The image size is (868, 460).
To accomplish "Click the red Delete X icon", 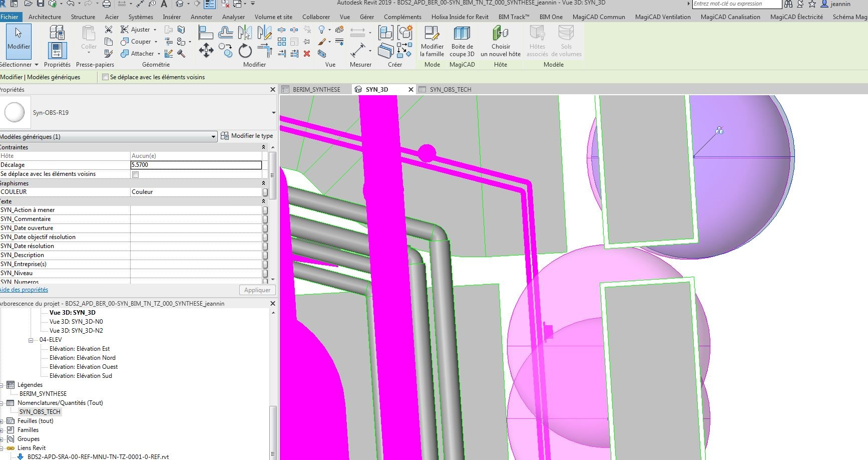I will point(307,54).
